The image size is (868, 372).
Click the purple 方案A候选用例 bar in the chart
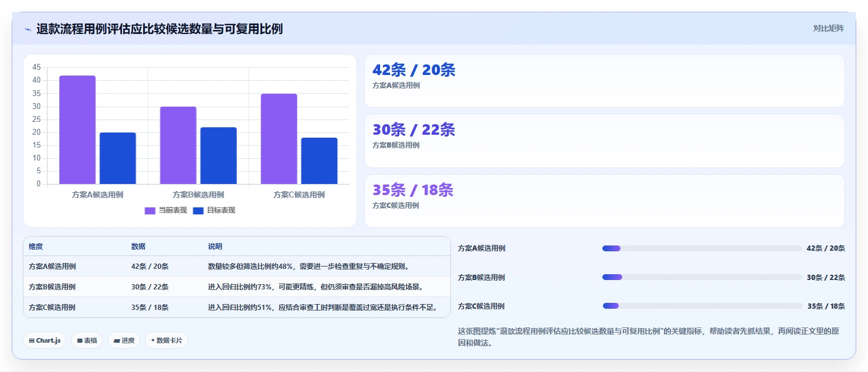[x=77, y=129]
